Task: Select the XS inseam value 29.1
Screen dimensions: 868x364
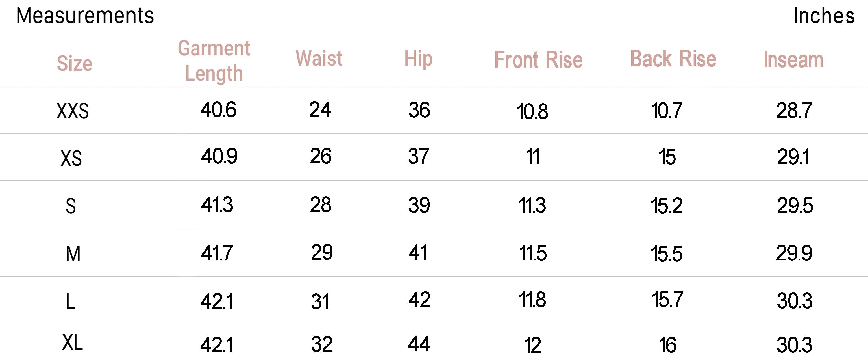Action: [x=793, y=157]
